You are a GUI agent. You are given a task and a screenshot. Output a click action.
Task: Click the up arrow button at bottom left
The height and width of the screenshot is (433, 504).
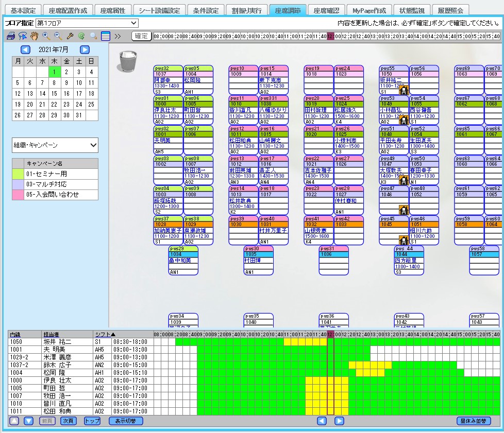[14, 421]
